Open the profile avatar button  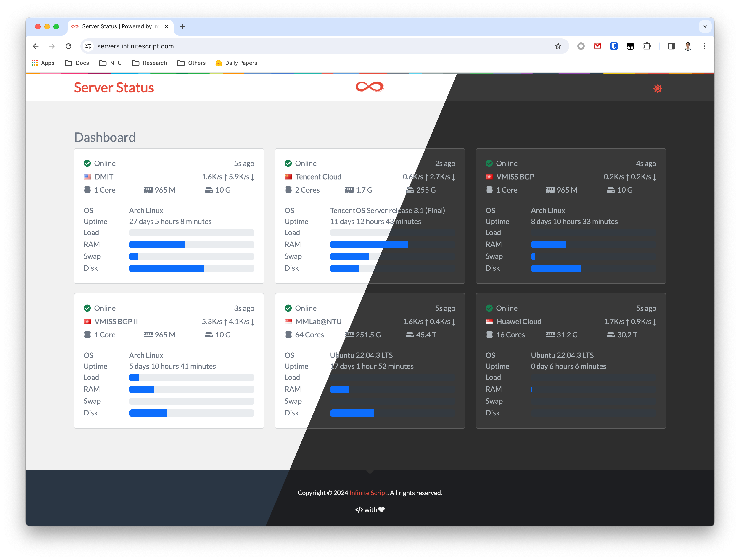pyautogui.click(x=687, y=46)
